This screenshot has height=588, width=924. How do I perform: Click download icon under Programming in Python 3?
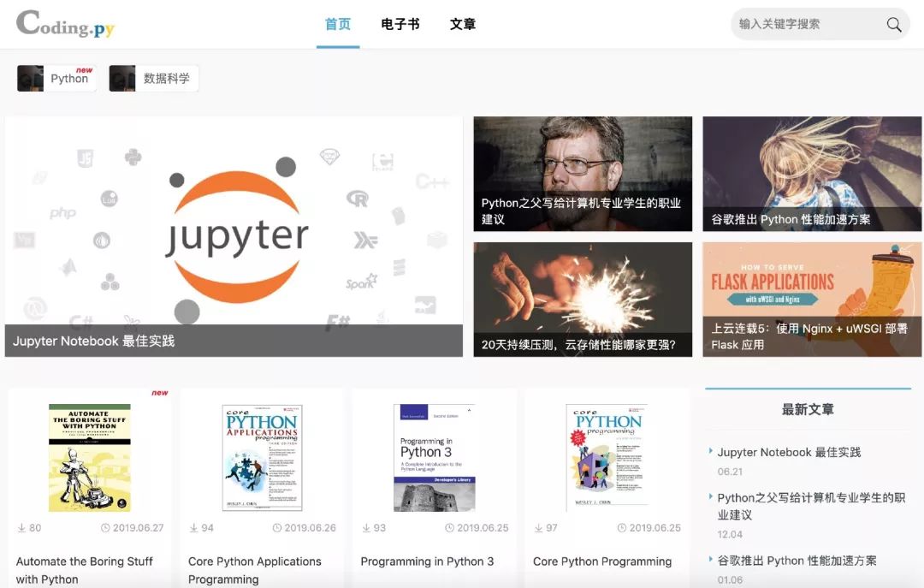pos(366,528)
